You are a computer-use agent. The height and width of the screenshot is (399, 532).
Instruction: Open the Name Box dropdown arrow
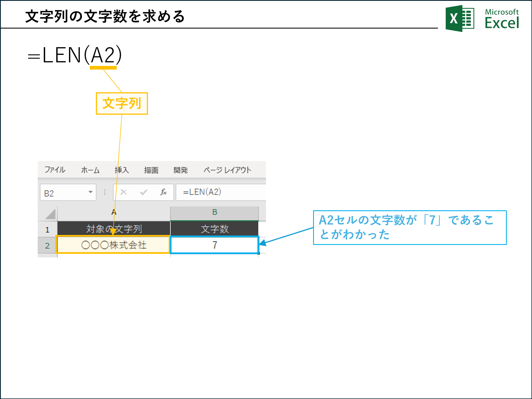pyautogui.click(x=91, y=192)
